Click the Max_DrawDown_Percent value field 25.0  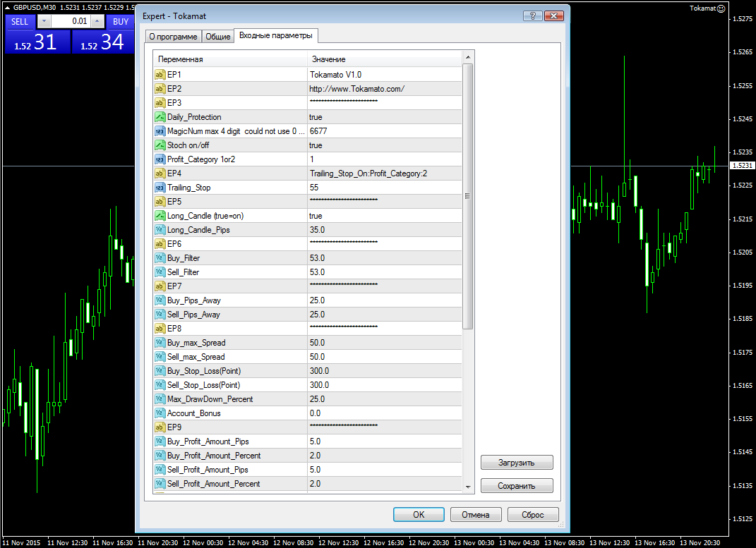(317, 399)
